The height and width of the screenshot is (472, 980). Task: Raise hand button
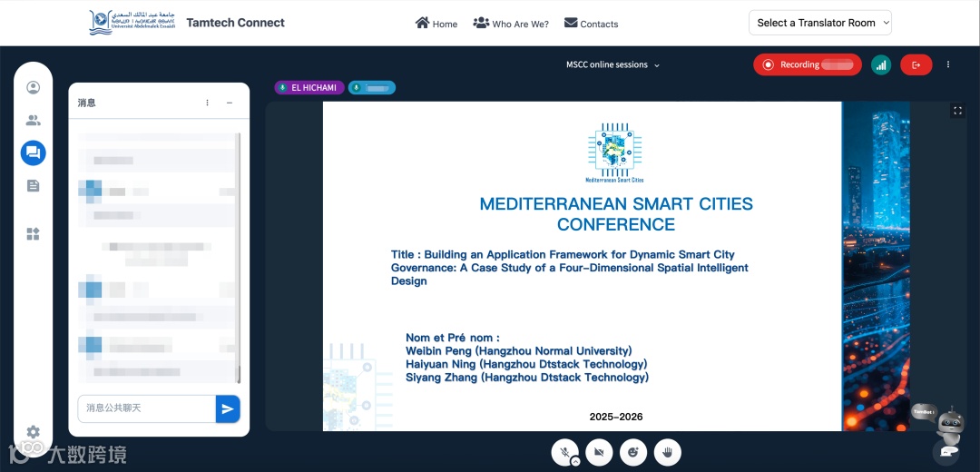(x=668, y=452)
